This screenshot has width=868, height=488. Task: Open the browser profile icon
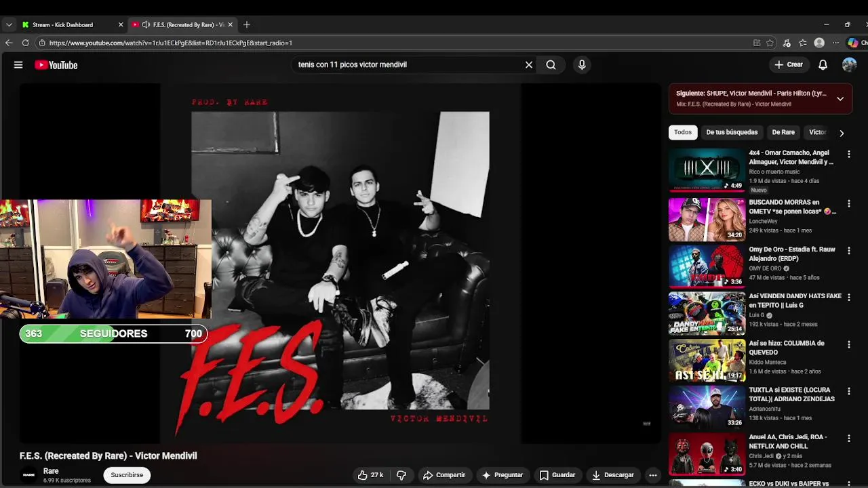tap(819, 43)
